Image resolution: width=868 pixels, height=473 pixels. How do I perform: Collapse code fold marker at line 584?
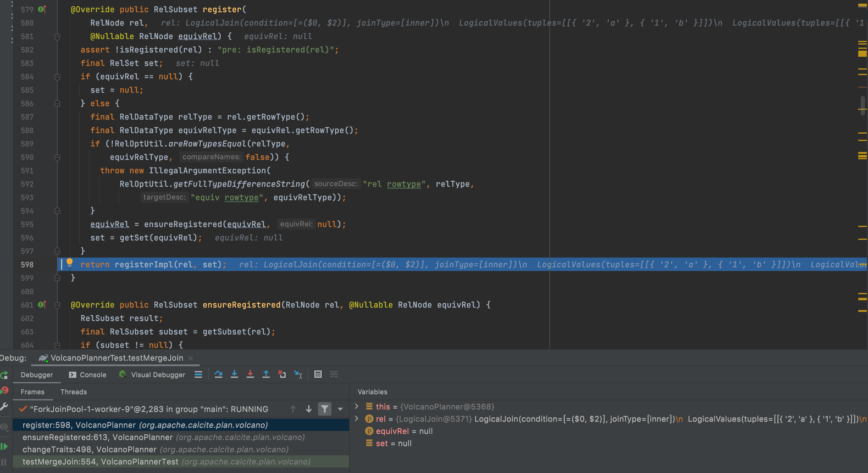[x=57, y=77]
